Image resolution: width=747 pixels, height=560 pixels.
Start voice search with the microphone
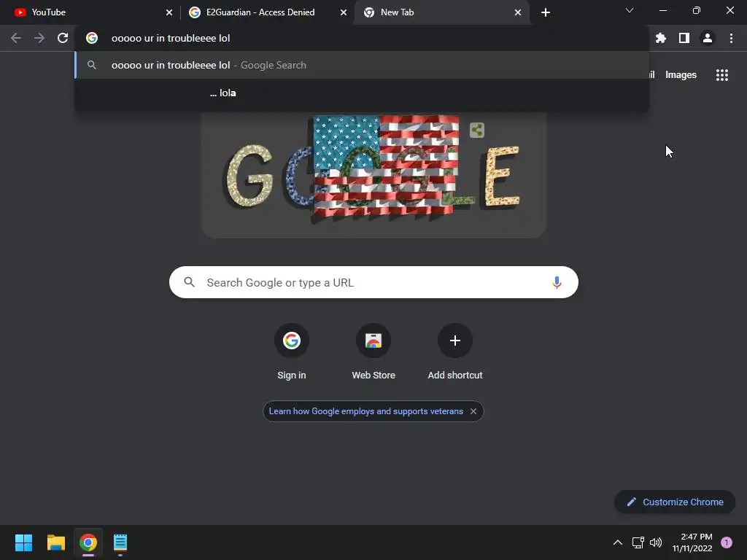click(x=557, y=282)
